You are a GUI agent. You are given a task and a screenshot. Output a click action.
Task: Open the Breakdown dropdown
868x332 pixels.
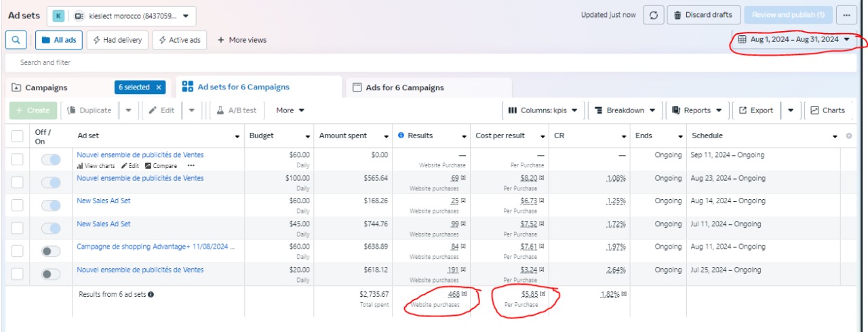click(625, 110)
